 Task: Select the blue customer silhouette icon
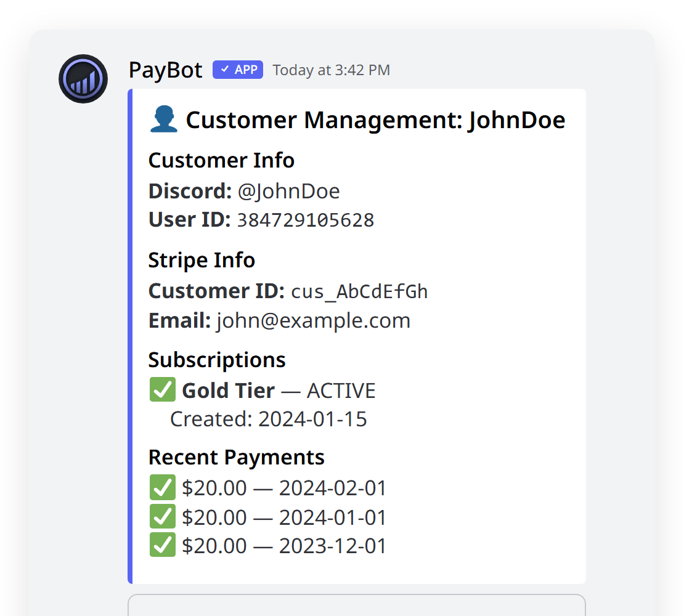[162, 119]
